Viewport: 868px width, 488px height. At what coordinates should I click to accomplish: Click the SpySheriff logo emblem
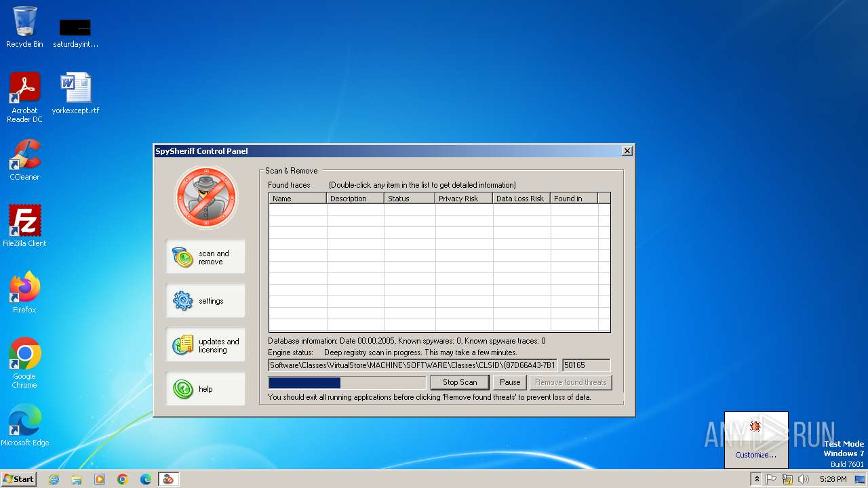point(206,197)
